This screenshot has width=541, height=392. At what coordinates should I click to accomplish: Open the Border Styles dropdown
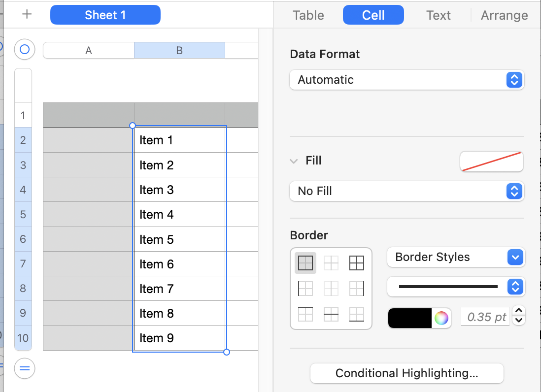coord(456,257)
